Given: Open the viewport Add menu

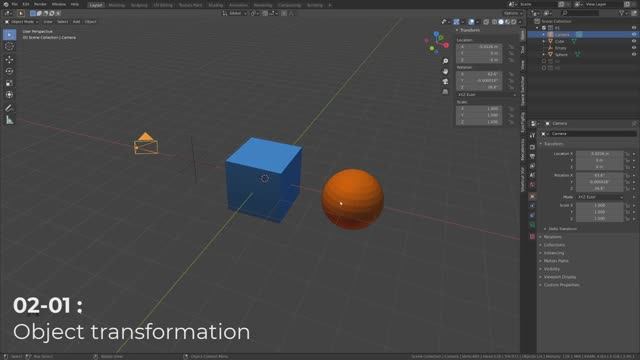Looking at the screenshot, I should (x=76, y=22).
